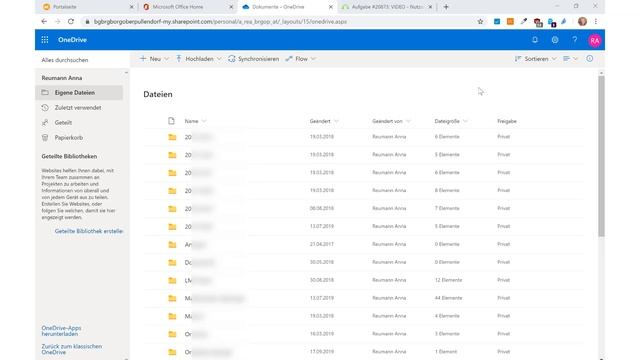Viewport: 640px width, 360px height.
Task: Click the file type column icon
Action: click(x=171, y=121)
